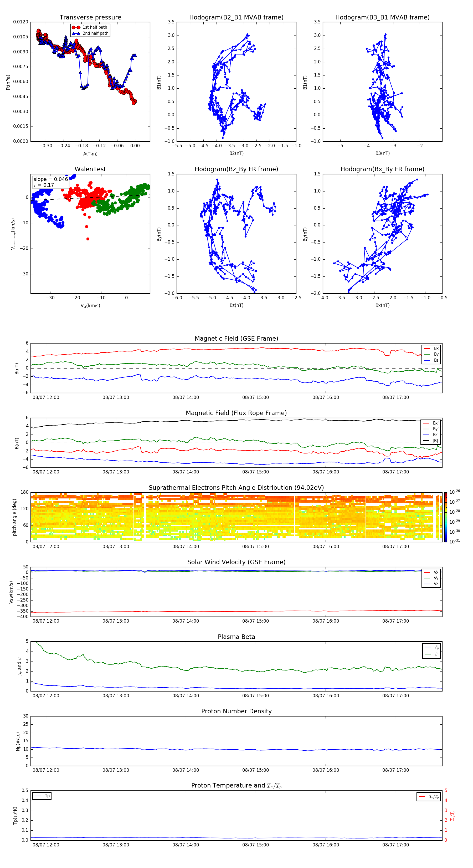Click the 'Np(#/cc)' axis label
Image resolution: width=473 pixels, height=868 pixels.
pyautogui.click(x=18, y=741)
